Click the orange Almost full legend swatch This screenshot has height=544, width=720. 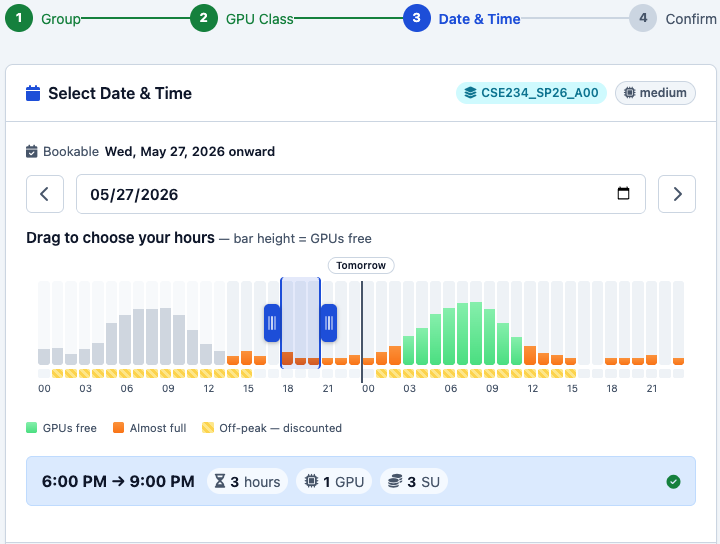tap(118, 428)
